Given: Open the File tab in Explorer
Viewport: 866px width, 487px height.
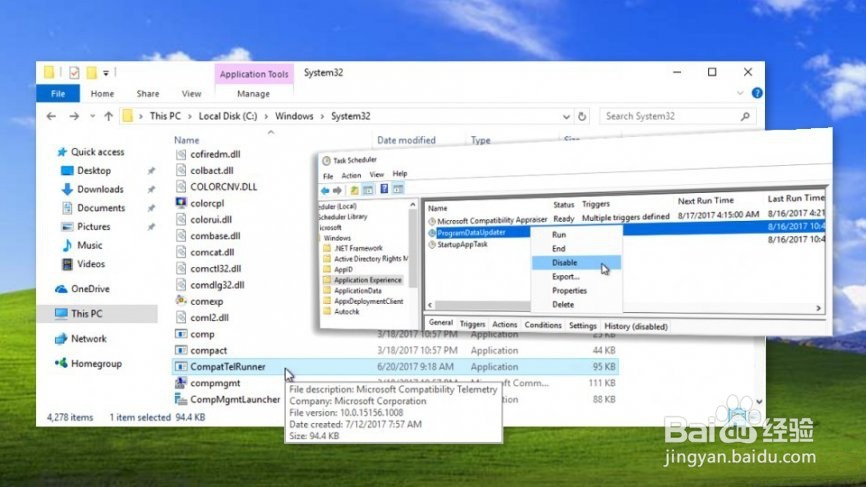Looking at the screenshot, I should coord(58,93).
